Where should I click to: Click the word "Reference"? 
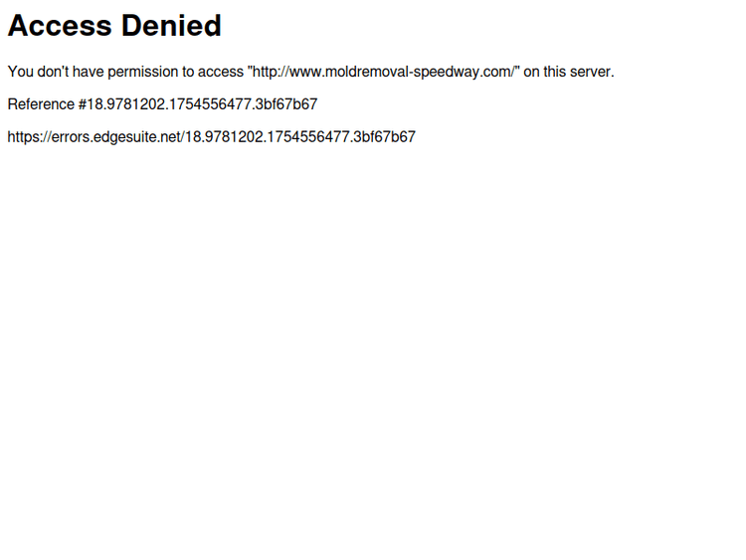point(42,104)
